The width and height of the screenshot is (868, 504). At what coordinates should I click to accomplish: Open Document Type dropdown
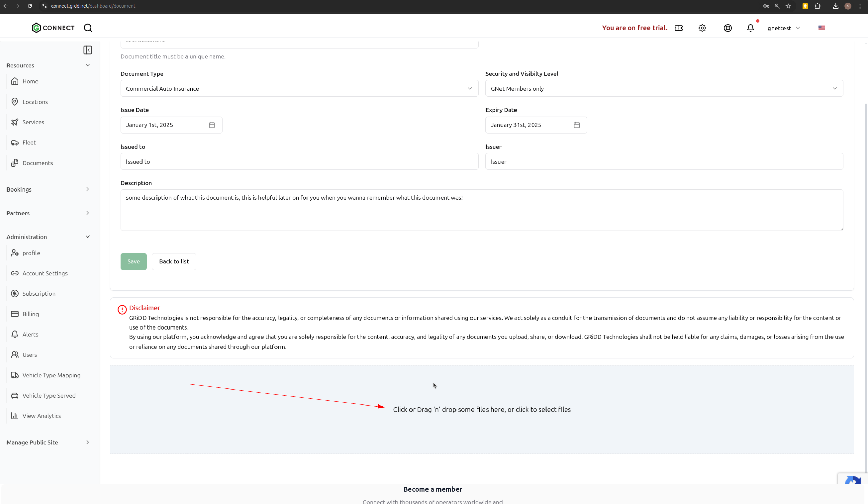coord(299,89)
